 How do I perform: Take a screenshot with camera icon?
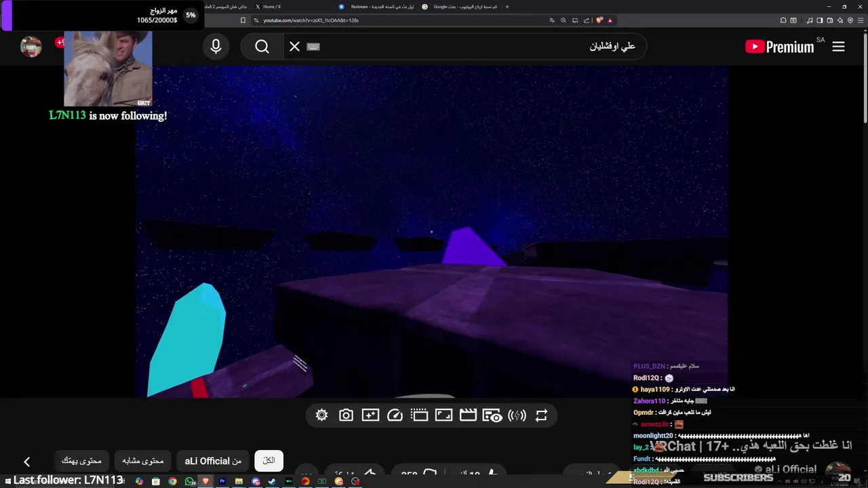coord(346,415)
